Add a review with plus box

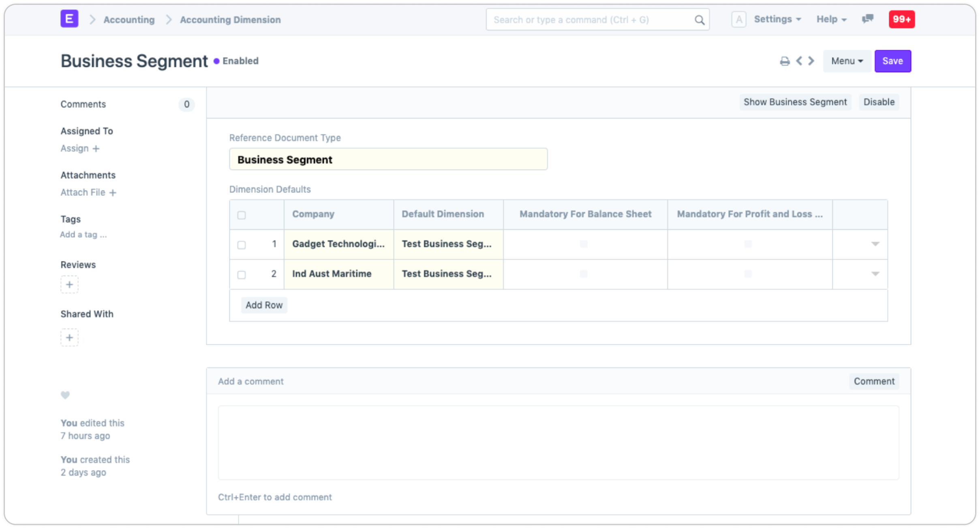[x=69, y=285]
